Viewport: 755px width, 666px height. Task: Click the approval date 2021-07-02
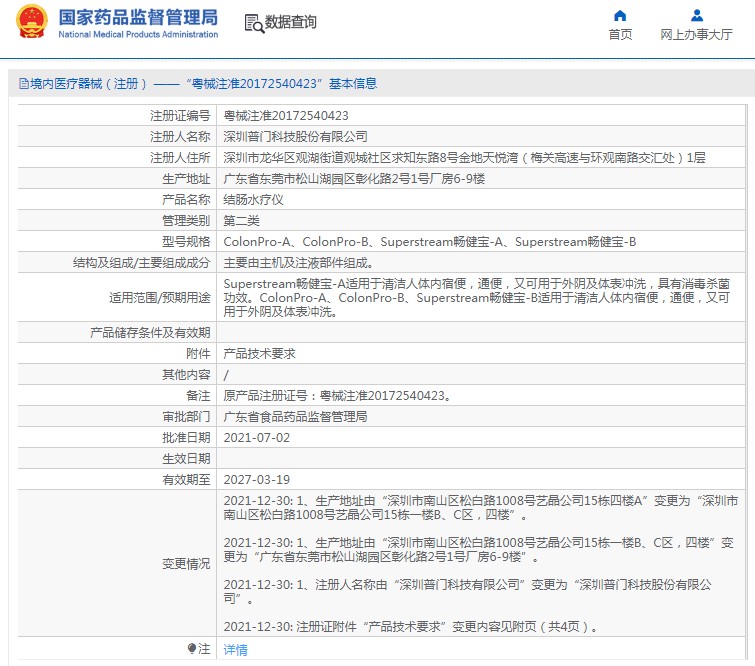[x=257, y=437]
